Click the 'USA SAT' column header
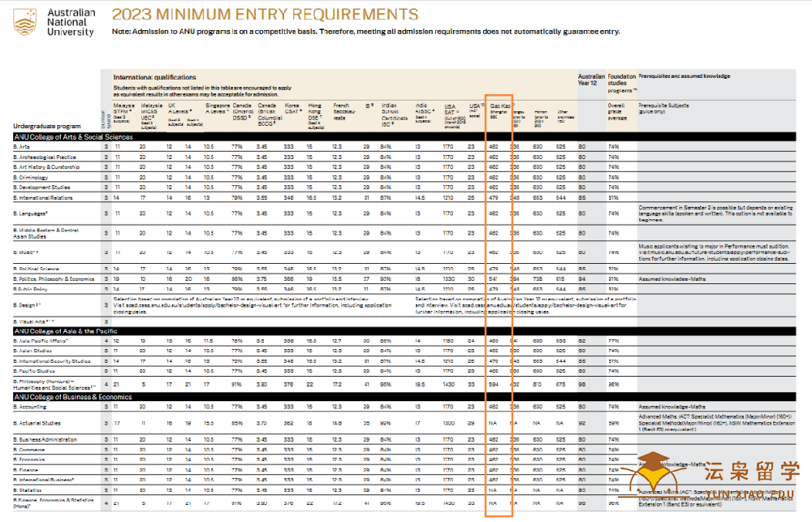The image size is (812, 522). (x=454, y=115)
